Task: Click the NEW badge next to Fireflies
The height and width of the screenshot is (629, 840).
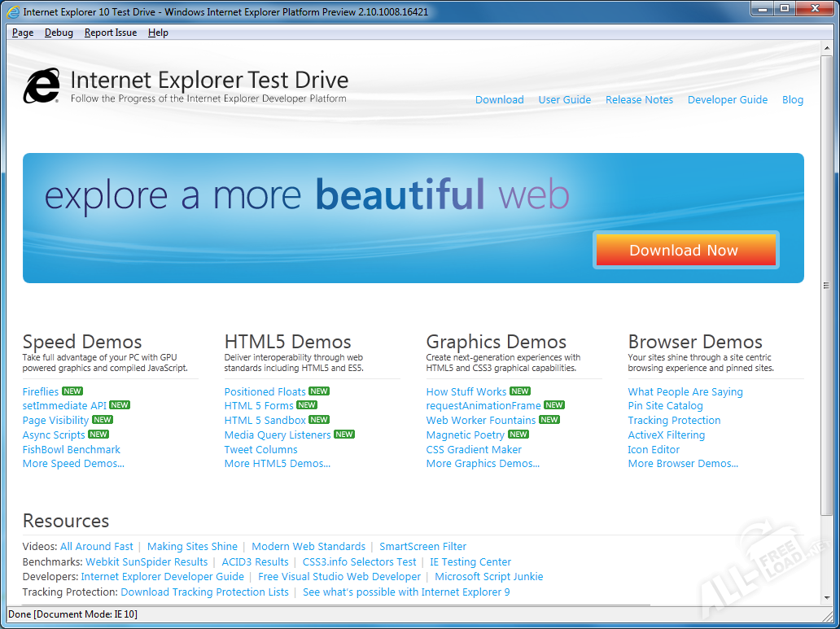Action: [72, 391]
